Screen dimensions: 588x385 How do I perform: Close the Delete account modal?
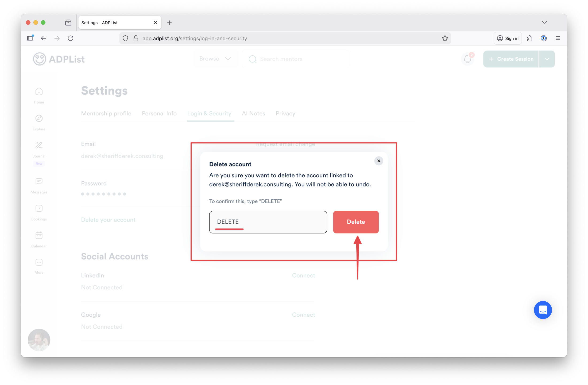(x=378, y=161)
